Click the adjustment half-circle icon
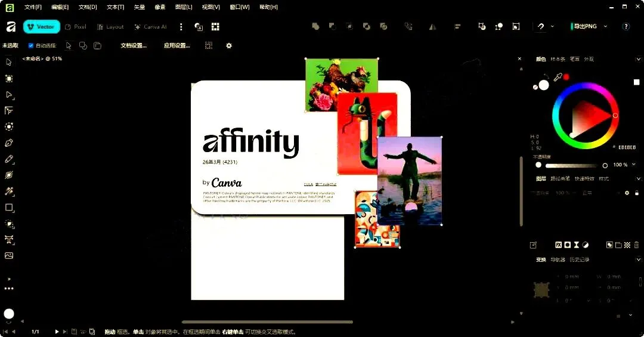The height and width of the screenshot is (337, 644). (586, 245)
